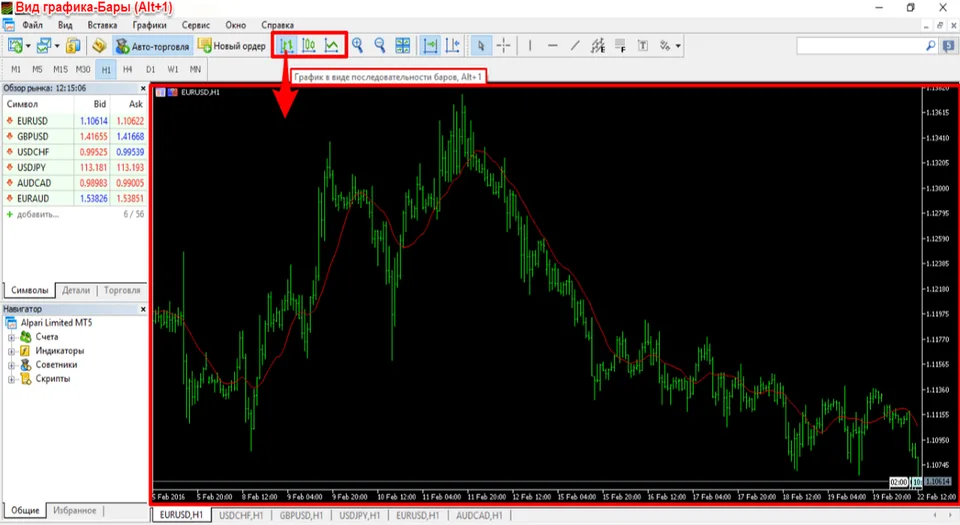Click the zoom in magnifier icon
The width and height of the screenshot is (960, 525).
click(358, 45)
